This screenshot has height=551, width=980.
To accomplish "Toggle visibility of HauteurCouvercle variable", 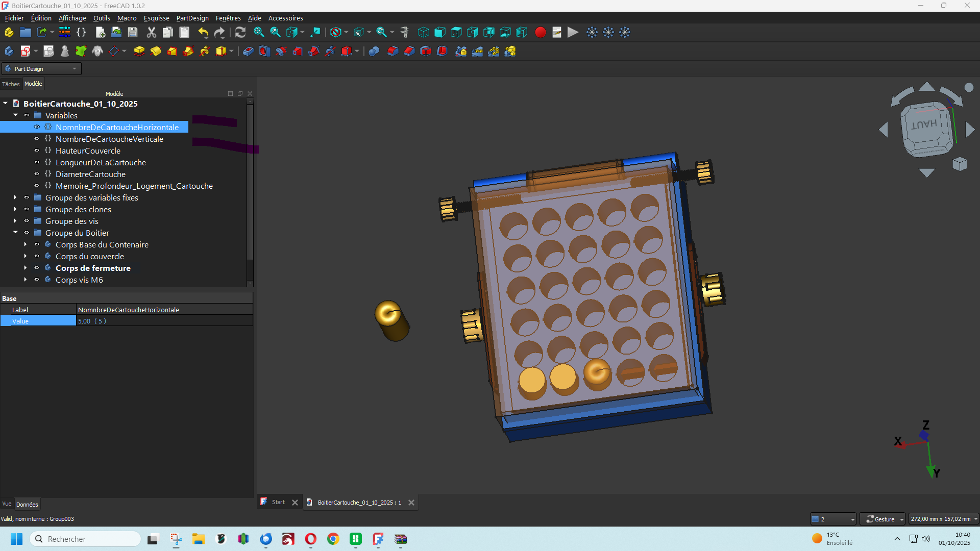I will 37,151.
